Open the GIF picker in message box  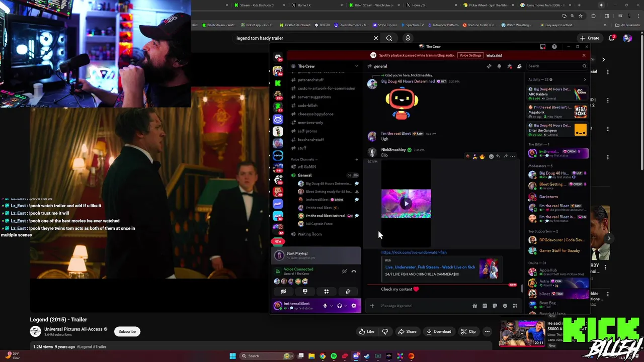[x=485, y=306]
